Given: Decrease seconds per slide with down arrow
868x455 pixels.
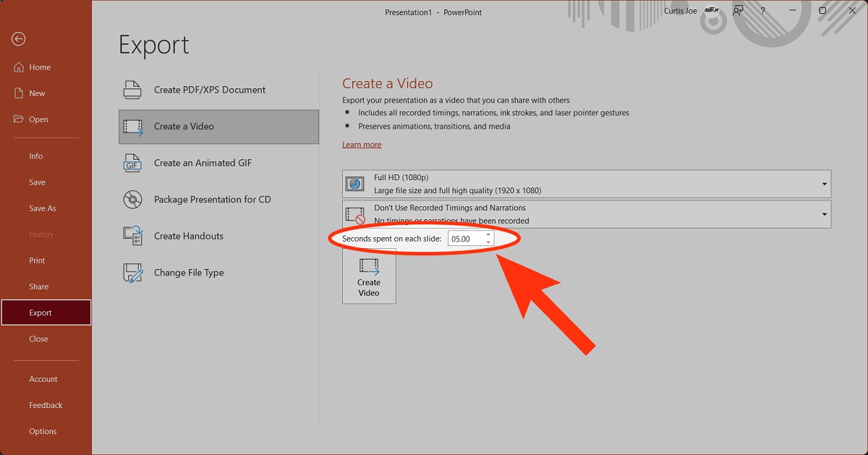Looking at the screenshot, I should click(x=488, y=242).
